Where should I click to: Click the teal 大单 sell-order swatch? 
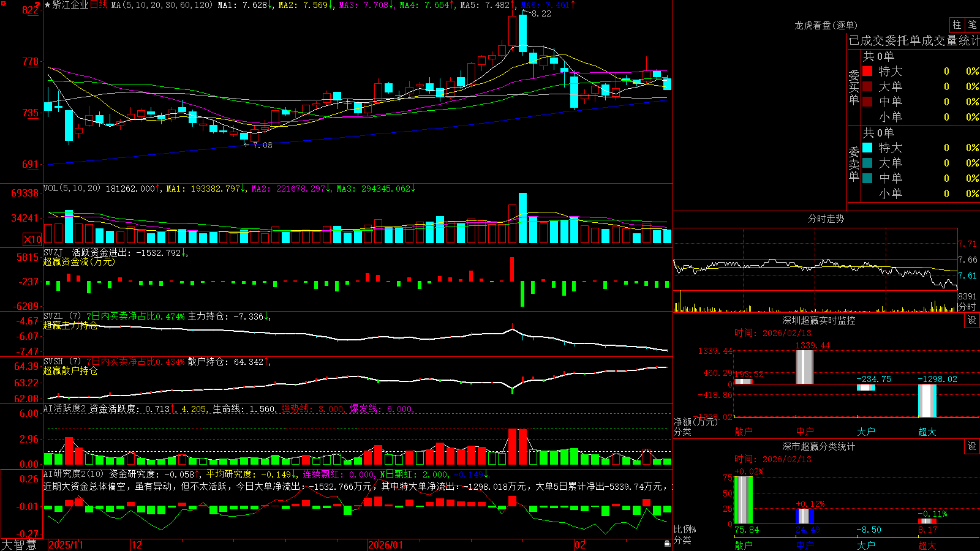coord(867,163)
